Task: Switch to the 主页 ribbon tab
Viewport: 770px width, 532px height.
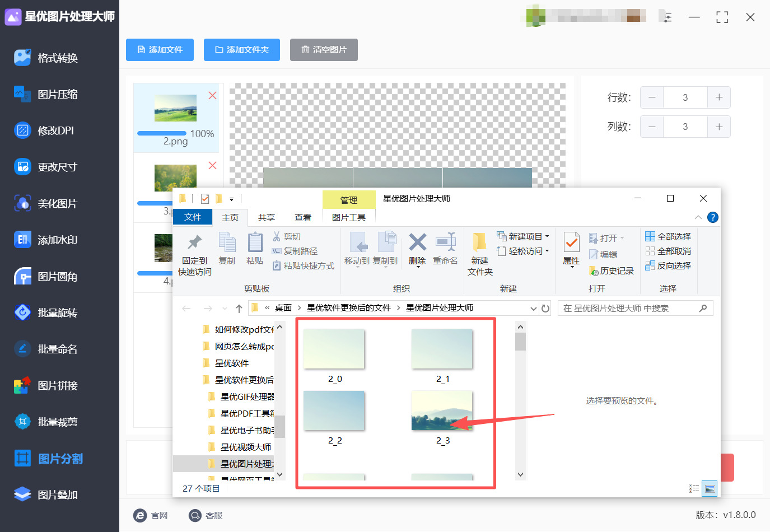Action: coord(230,217)
